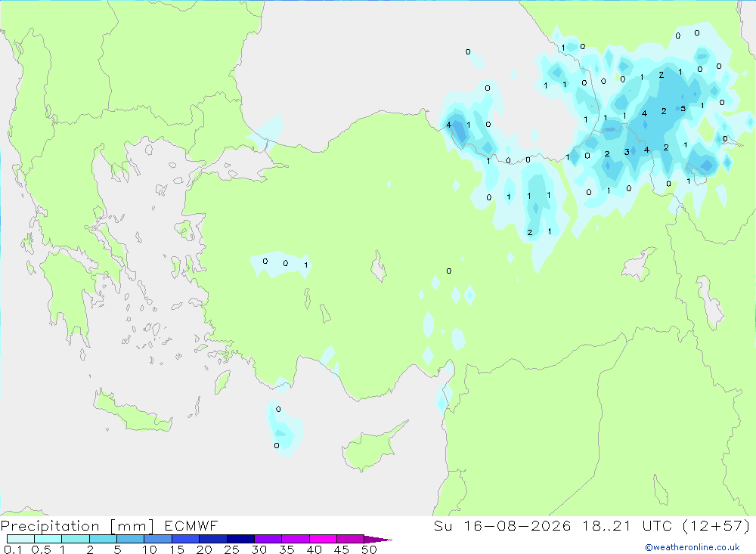Image resolution: width=756 pixels, height=554 pixels.
Task: Click the 20–25 mm dark blue swatch
Action: pos(213,539)
